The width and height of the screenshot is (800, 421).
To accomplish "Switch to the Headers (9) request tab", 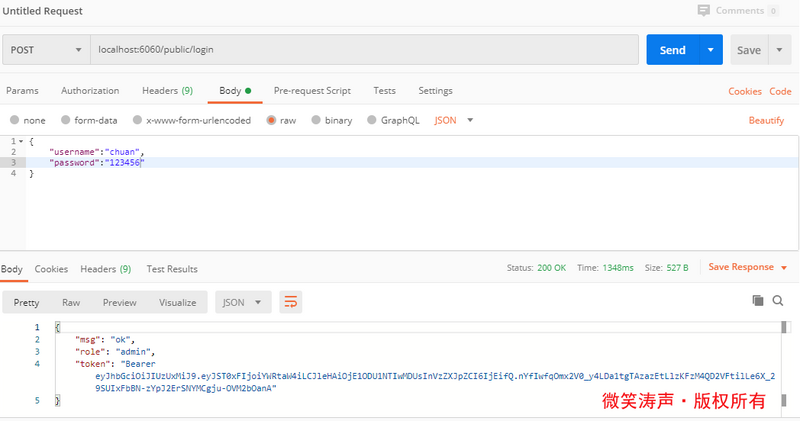I will tap(167, 90).
